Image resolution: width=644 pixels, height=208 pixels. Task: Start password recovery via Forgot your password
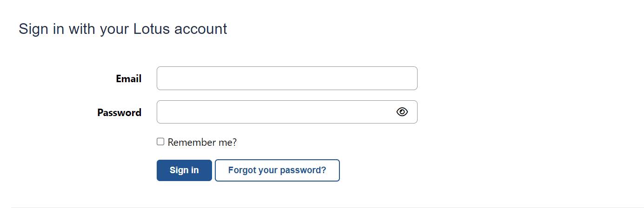pos(277,170)
